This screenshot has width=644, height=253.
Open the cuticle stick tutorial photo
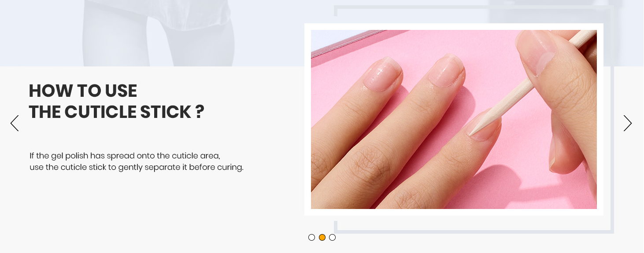pos(454,119)
